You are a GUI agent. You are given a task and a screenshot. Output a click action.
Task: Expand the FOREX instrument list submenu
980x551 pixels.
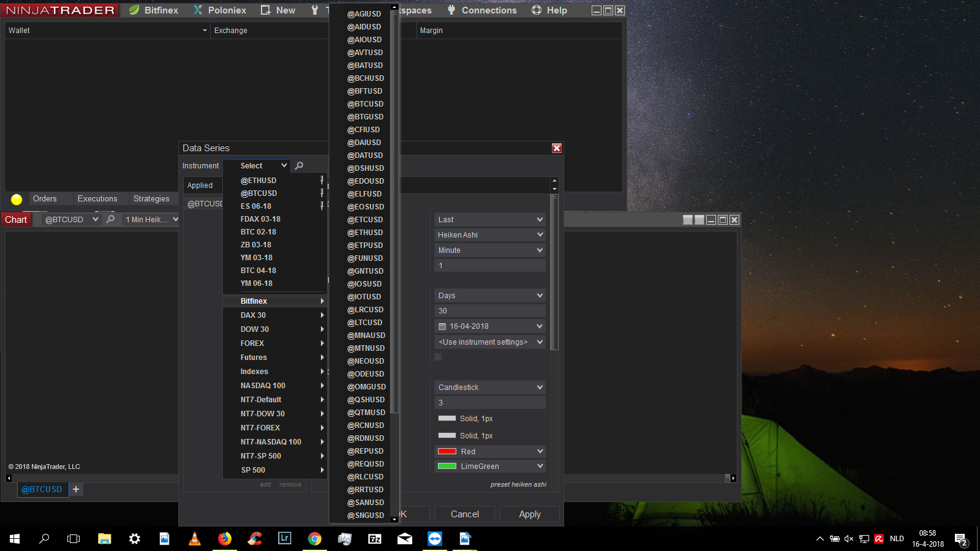(274, 343)
